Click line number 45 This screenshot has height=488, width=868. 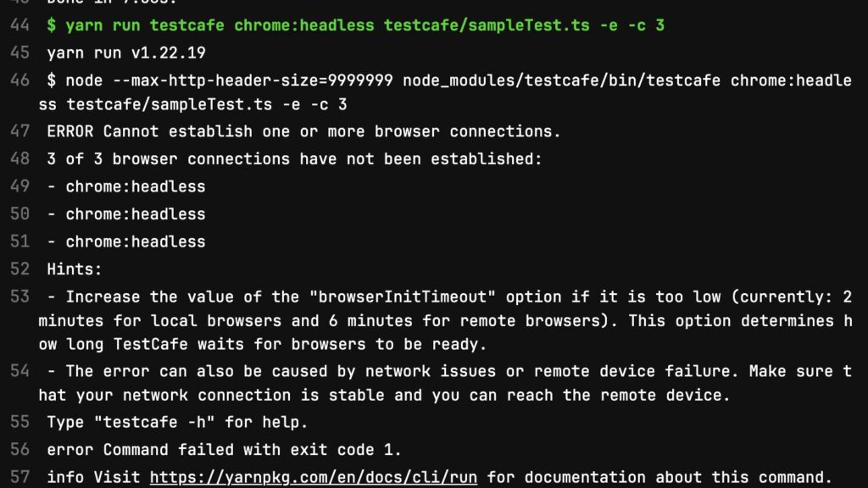20,53
